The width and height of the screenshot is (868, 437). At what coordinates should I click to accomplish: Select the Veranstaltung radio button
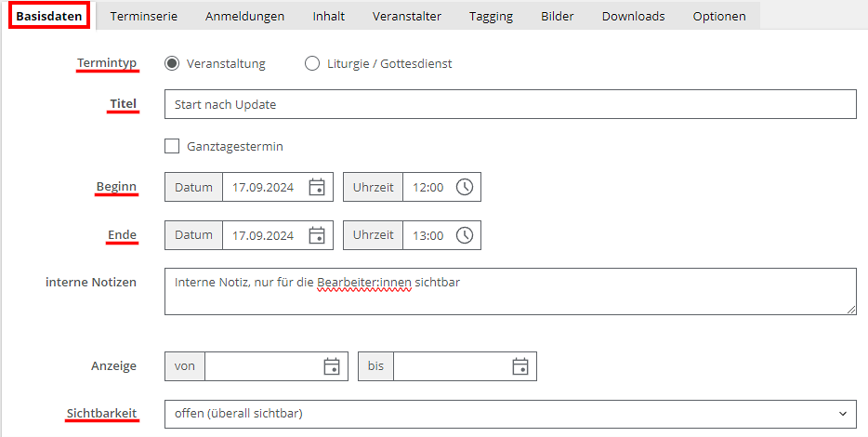172,63
